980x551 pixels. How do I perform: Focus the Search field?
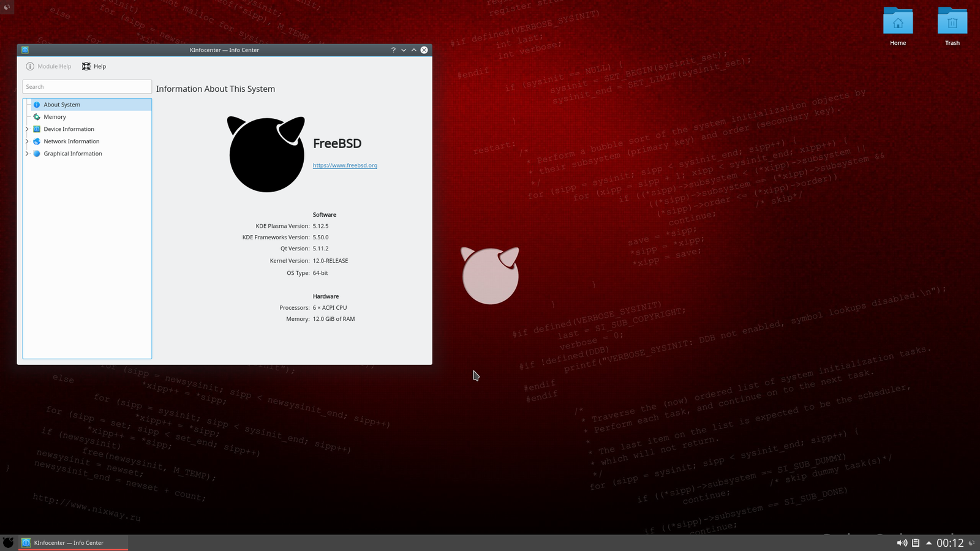tap(87, 87)
